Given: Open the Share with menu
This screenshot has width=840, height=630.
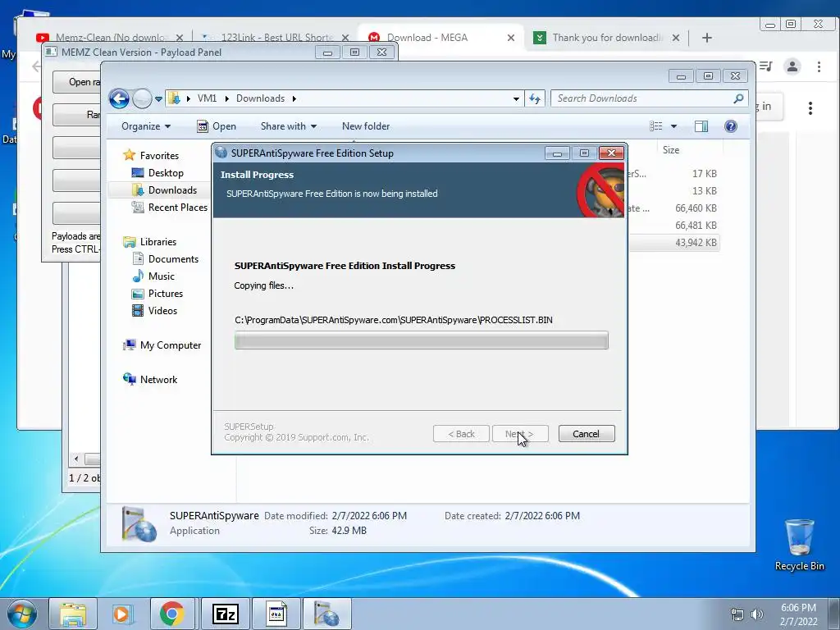Looking at the screenshot, I should point(288,126).
